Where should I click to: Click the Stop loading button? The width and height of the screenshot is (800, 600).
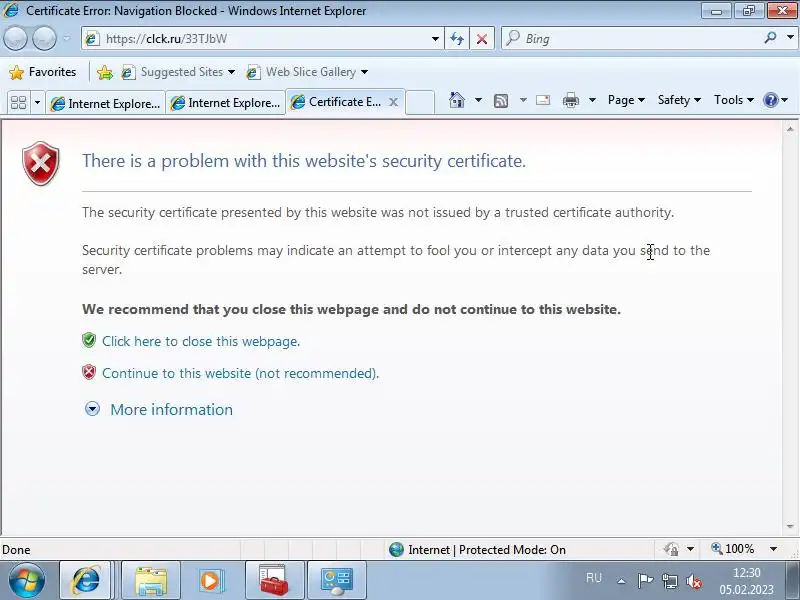click(x=481, y=39)
